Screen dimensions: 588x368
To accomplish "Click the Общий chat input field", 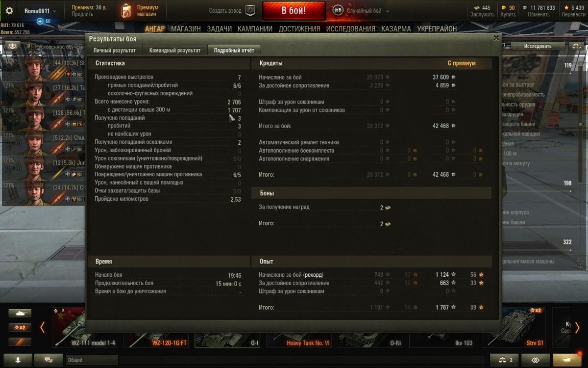I will (x=92, y=360).
